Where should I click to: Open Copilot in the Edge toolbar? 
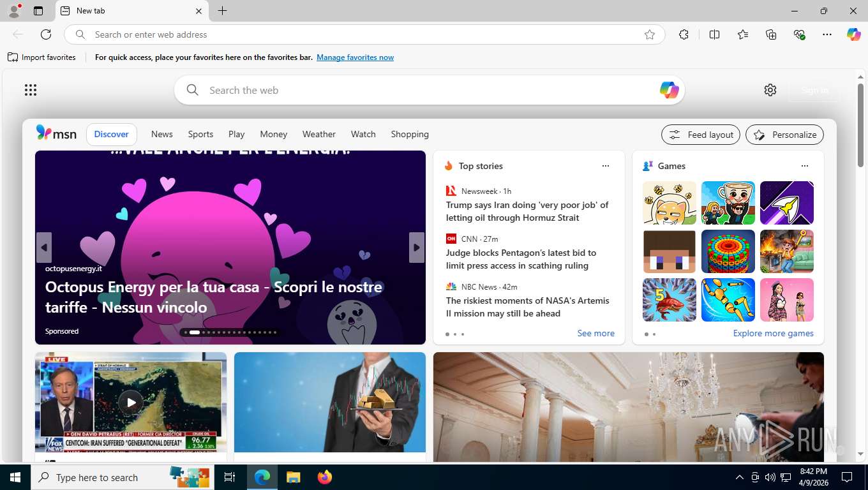854,34
